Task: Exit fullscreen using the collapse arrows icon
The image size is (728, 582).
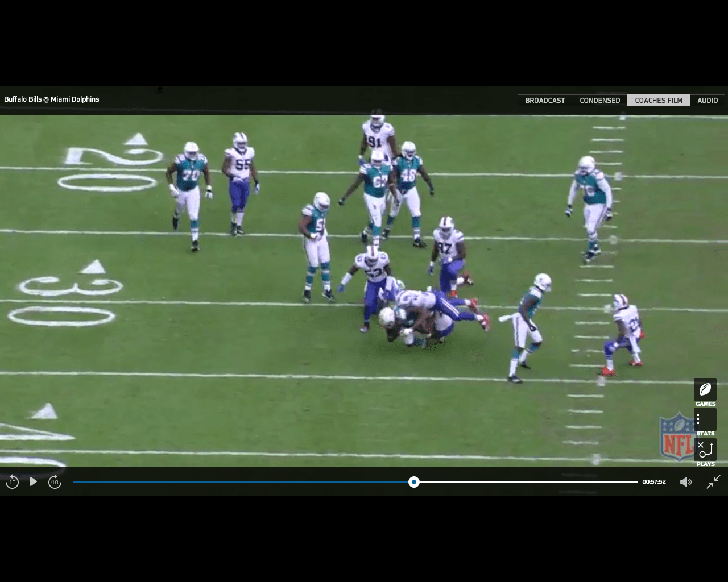Action: point(713,481)
